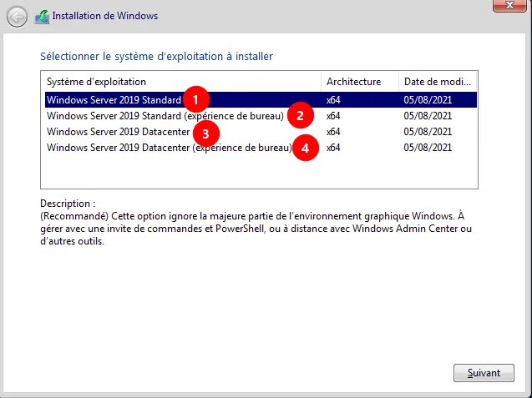
Task: Select Windows Server 2019 Standard core row
Action: (x=261, y=99)
